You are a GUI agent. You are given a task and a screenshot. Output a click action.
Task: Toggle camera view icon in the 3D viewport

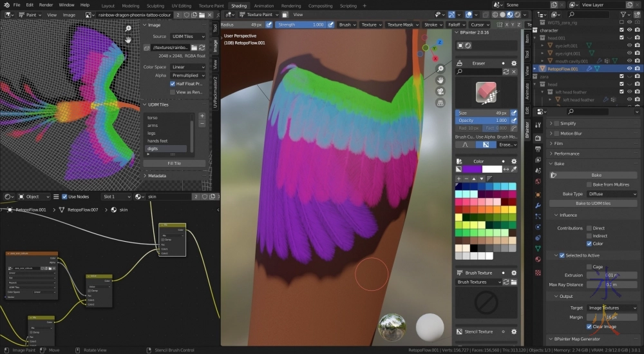440,90
